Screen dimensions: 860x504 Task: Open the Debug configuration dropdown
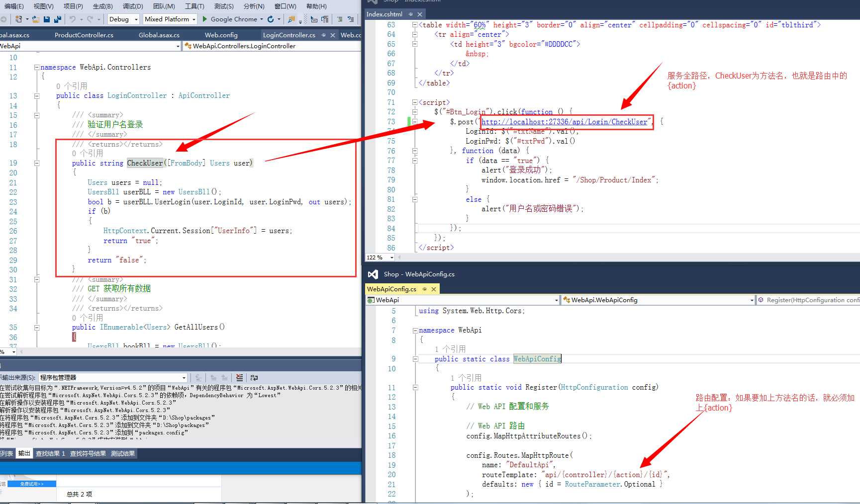point(136,19)
